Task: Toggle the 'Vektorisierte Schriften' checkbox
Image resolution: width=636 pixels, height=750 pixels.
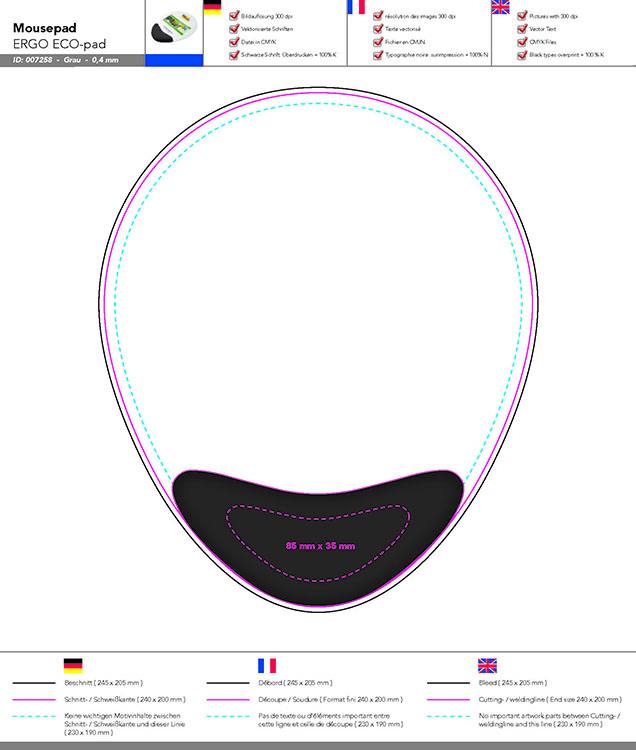Action: [233, 30]
